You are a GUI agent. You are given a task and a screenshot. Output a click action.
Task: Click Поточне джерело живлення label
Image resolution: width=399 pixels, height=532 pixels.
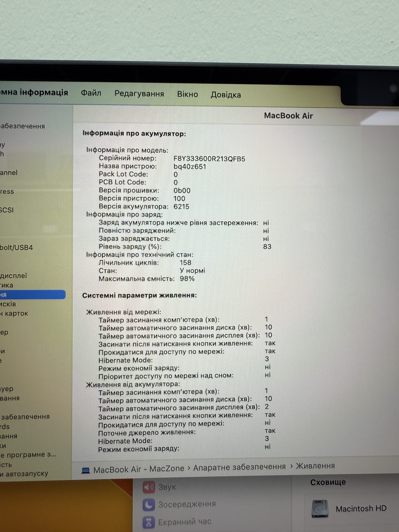point(147,433)
